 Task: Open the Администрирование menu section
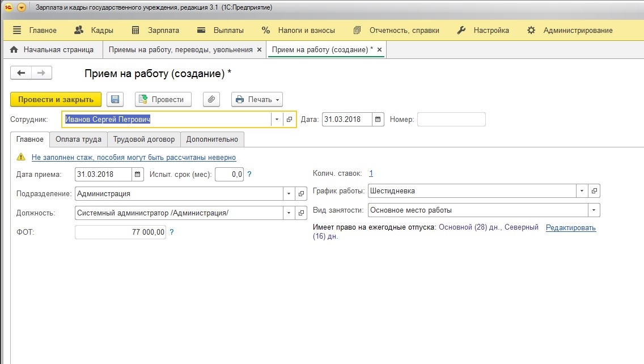(x=570, y=31)
